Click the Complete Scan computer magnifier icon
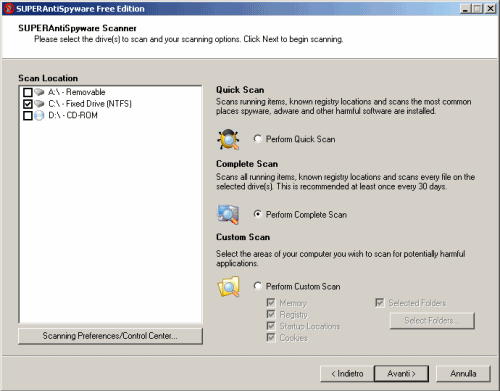The image size is (500, 391). (228, 214)
